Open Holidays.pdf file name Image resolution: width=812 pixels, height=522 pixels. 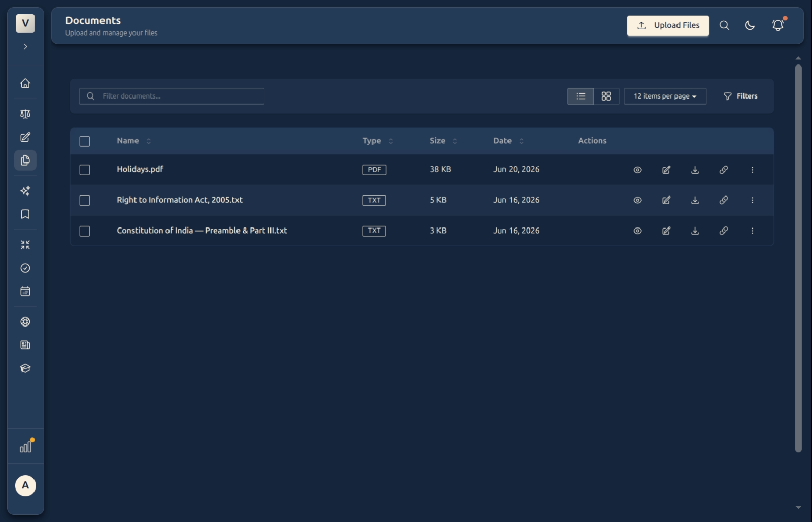[140, 169]
